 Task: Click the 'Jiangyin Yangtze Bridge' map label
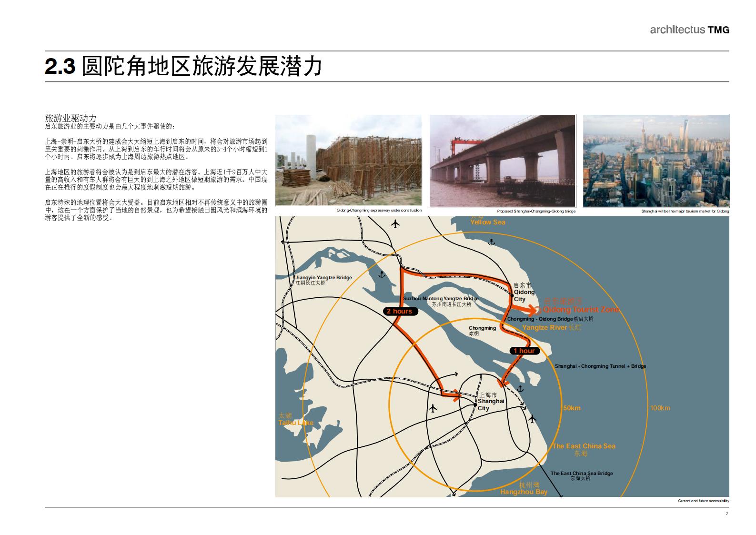coord(323,277)
